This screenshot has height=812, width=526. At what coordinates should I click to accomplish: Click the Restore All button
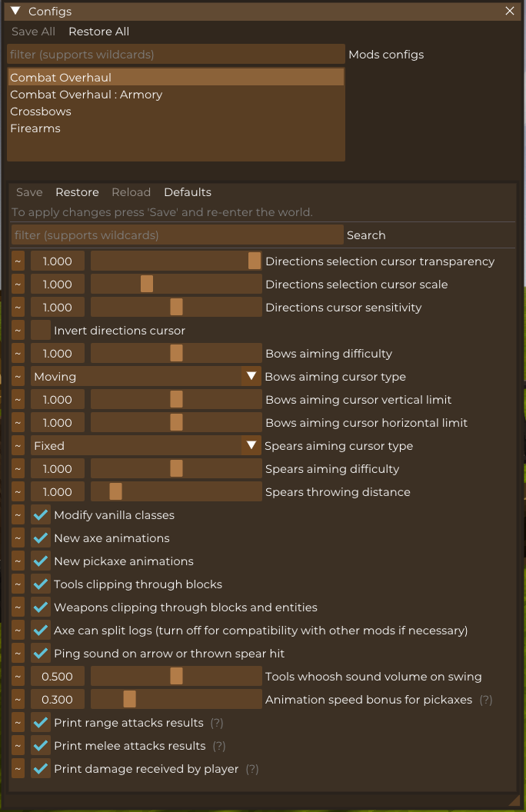click(99, 32)
